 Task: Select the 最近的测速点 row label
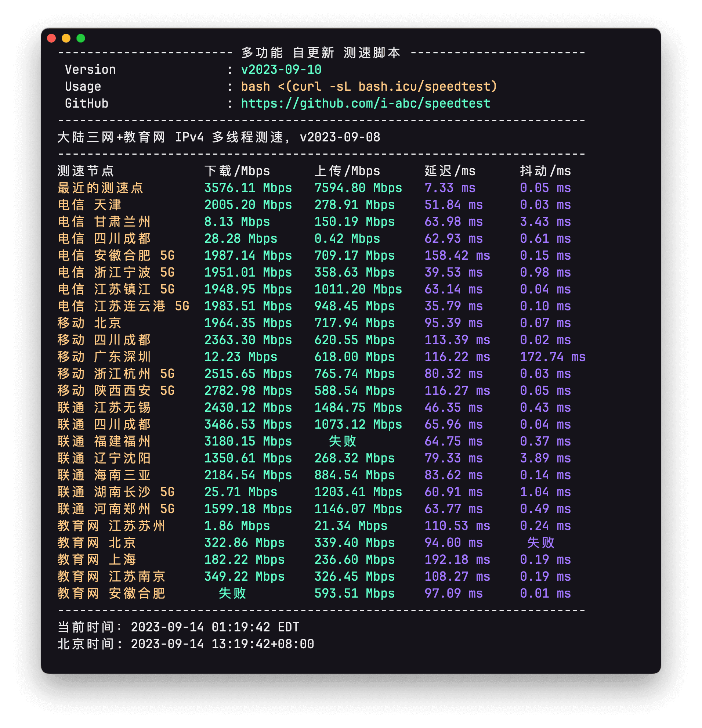pyautogui.click(x=100, y=188)
